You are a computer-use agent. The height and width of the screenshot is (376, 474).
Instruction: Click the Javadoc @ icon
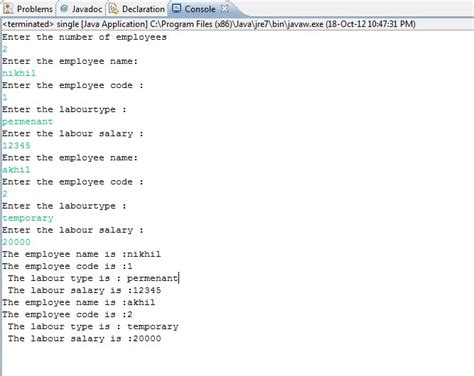pos(64,9)
